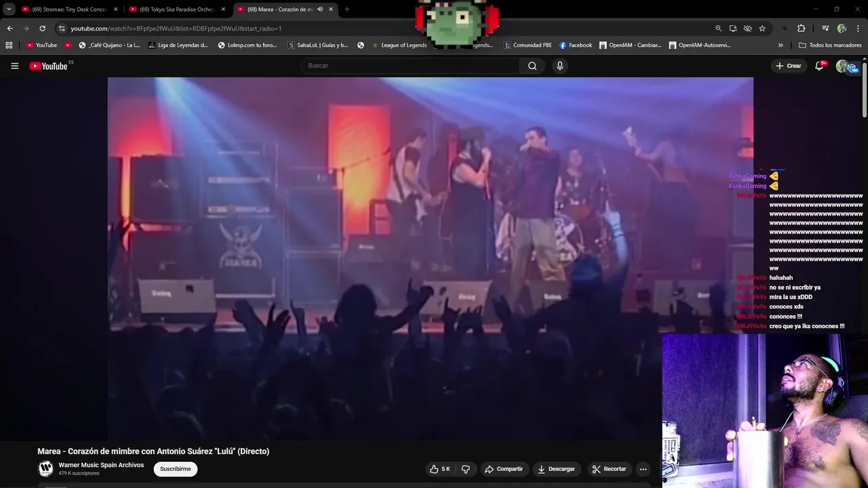Screen dimensions: 868x488
Task: Bookmark this page with the star icon
Action: [x=762, y=28]
